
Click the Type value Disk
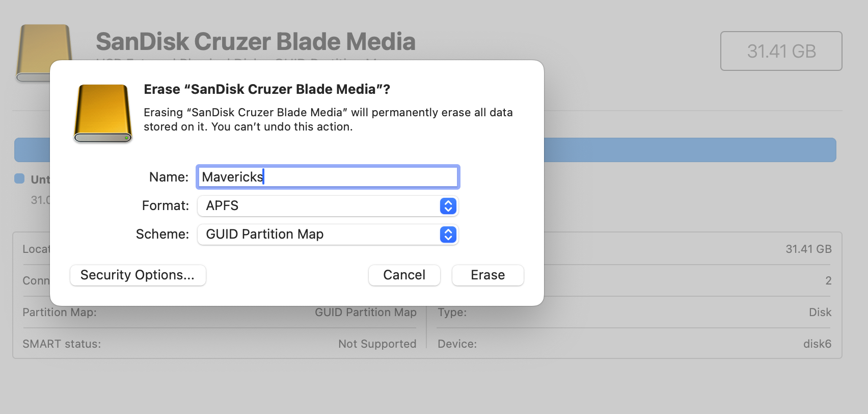pyautogui.click(x=820, y=313)
